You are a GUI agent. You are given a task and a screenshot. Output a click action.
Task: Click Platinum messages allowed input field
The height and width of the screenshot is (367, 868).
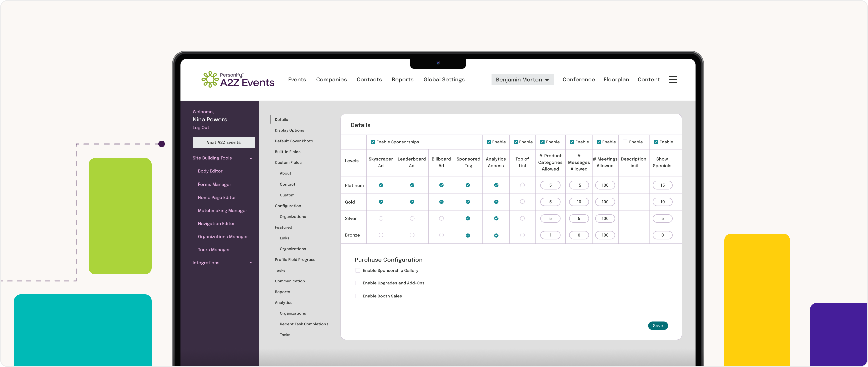[579, 185]
